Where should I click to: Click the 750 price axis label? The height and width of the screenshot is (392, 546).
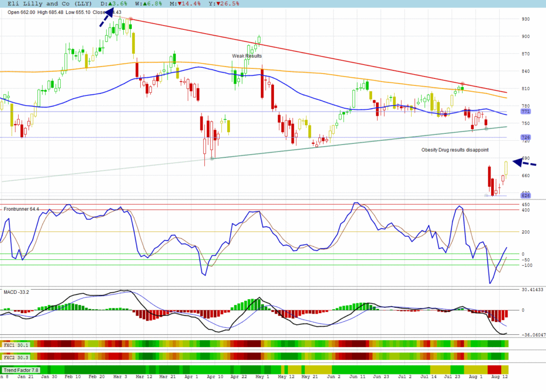tap(525, 123)
